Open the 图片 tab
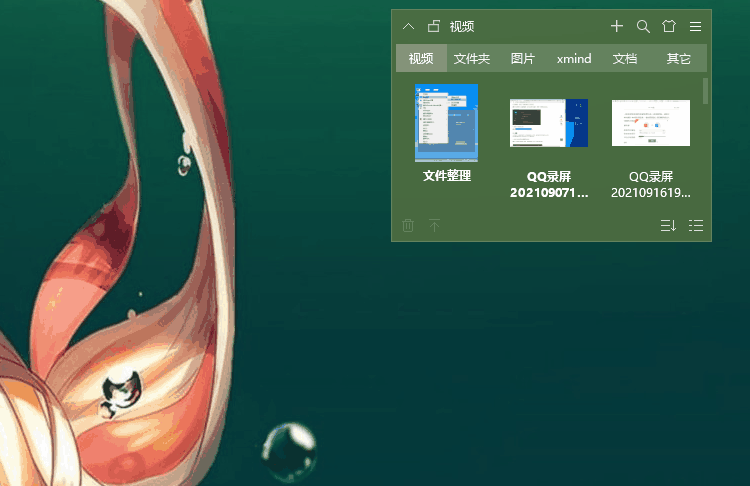This screenshot has height=486, width=750. [x=523, y=58]
